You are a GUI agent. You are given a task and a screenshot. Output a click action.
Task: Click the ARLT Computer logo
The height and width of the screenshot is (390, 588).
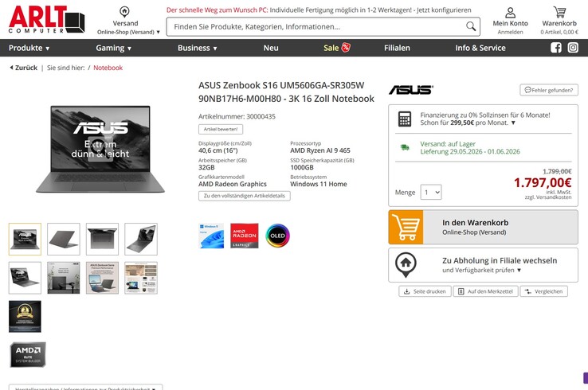pyautogui.click(x=46, y=19)
